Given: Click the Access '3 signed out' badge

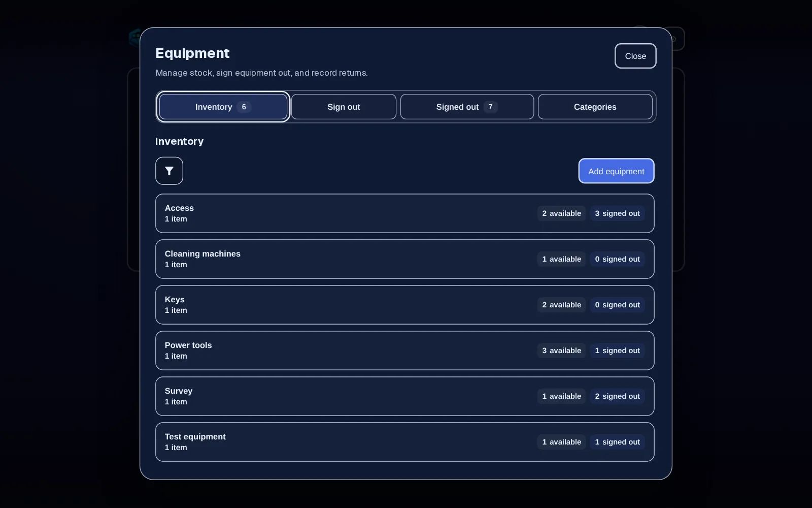Looking at the screenshot, I should tap(617, 213).
